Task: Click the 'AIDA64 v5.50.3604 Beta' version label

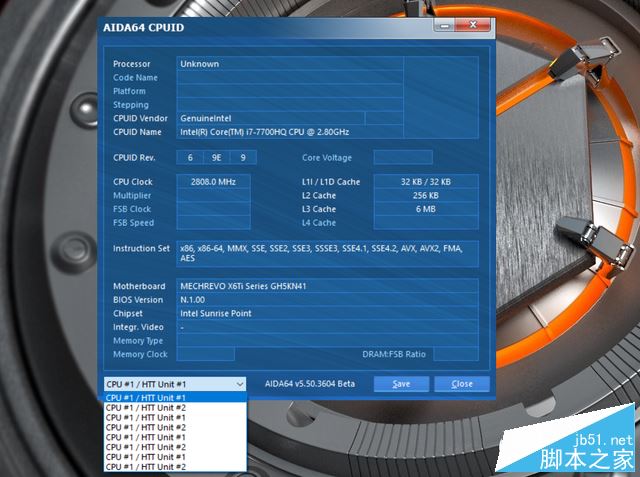Action: 310,384
